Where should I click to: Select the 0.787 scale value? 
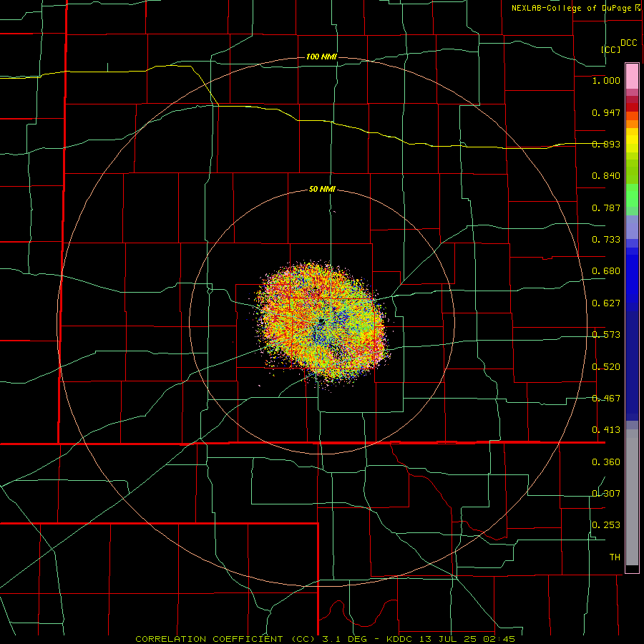pyautogui.click(x=606, y=208)
